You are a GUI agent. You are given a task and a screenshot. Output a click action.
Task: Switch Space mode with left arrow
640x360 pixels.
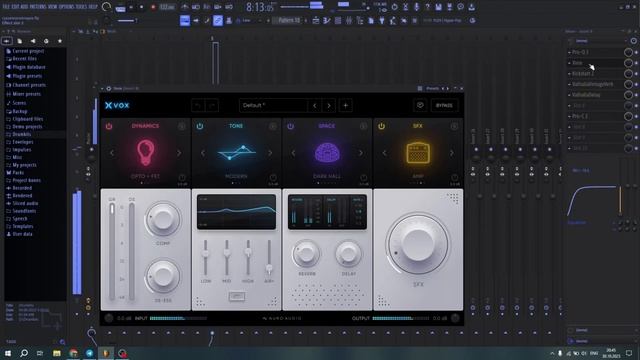293,153
